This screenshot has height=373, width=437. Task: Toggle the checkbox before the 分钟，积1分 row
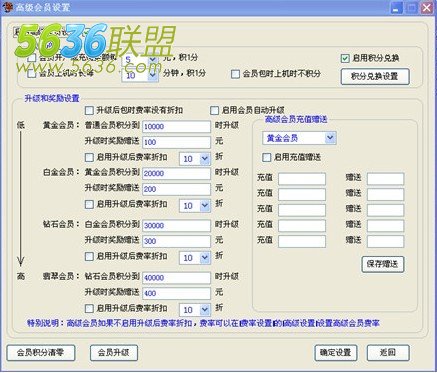coord(32,74)
